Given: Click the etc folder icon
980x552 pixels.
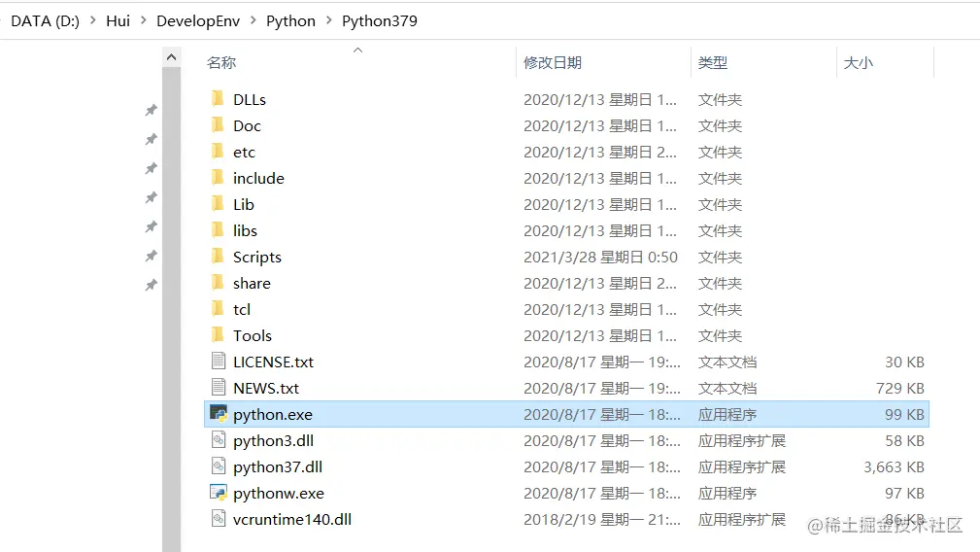Looking at the screenshot, I should point(218,152).
